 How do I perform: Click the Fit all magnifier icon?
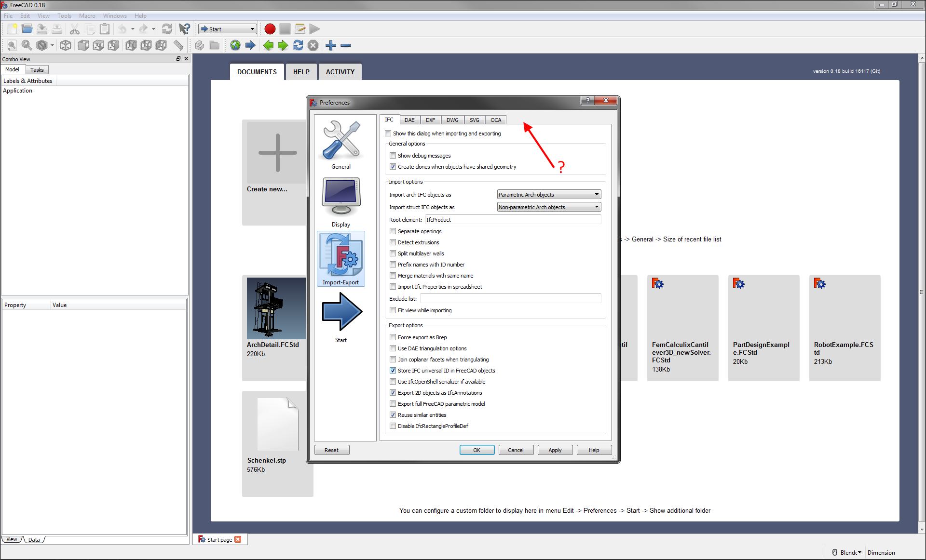point(12,45)
